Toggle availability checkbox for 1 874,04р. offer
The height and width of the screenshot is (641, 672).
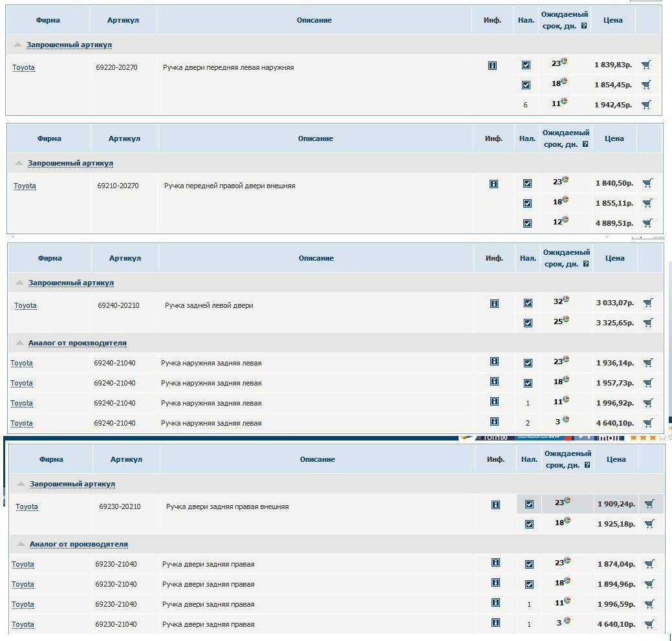point(529,564)
